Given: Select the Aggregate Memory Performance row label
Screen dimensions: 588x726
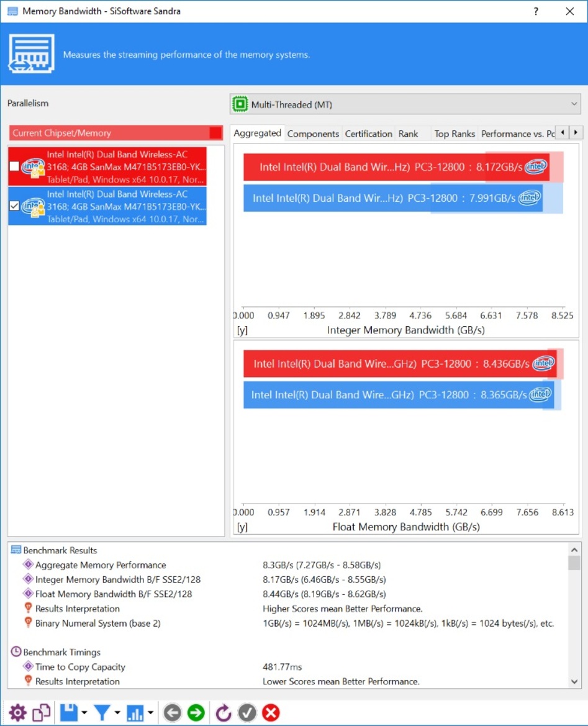Looking at the screenshot, I should click(101, 565).
